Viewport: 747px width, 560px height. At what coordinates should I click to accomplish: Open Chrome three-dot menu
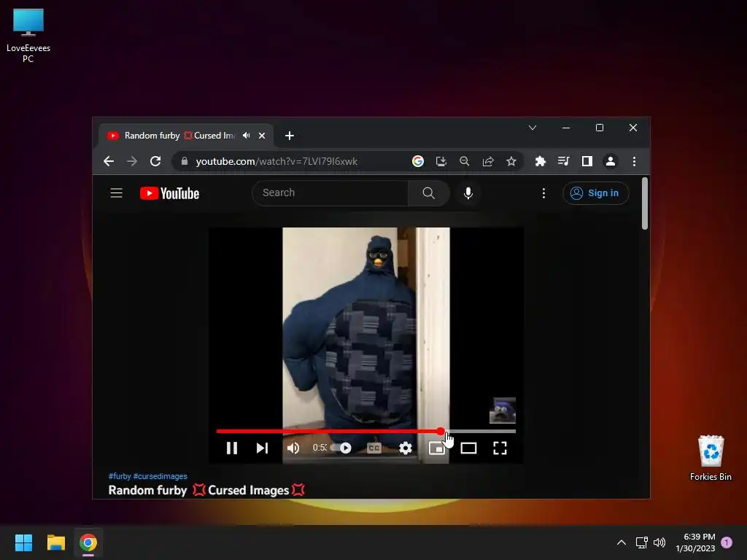634,161
